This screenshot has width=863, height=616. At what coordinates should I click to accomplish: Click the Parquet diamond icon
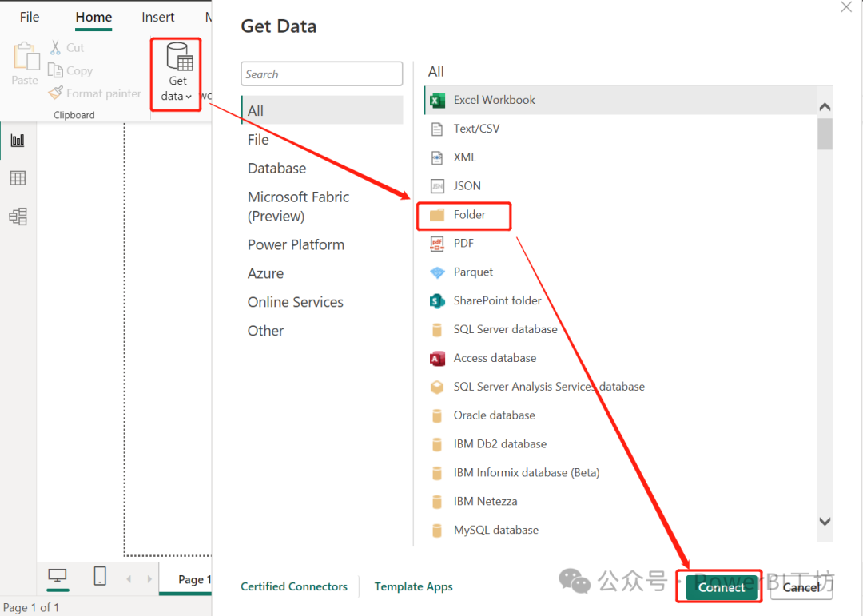(x=437, y=272)
